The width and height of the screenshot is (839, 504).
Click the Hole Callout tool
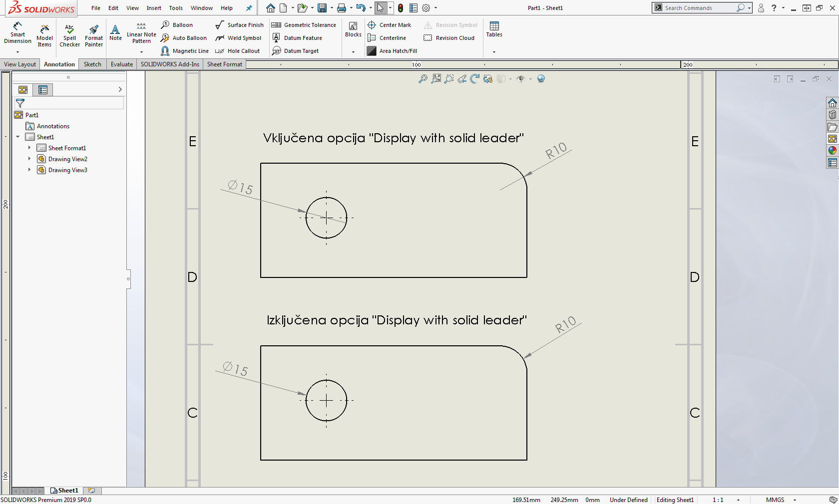pyautogui.click(x=238, y=51)
